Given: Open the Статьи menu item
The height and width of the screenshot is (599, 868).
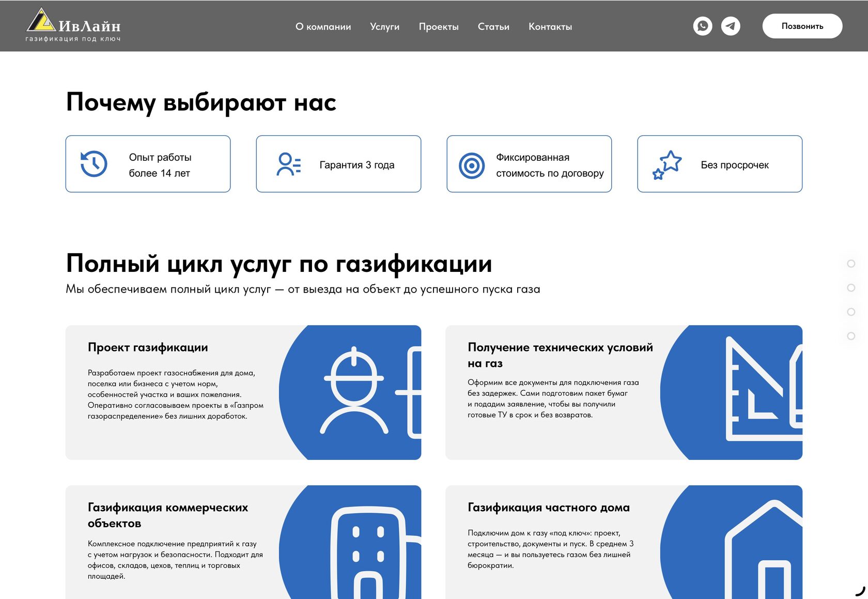Looking at the screenshot, I should click(x=493, y=26).
